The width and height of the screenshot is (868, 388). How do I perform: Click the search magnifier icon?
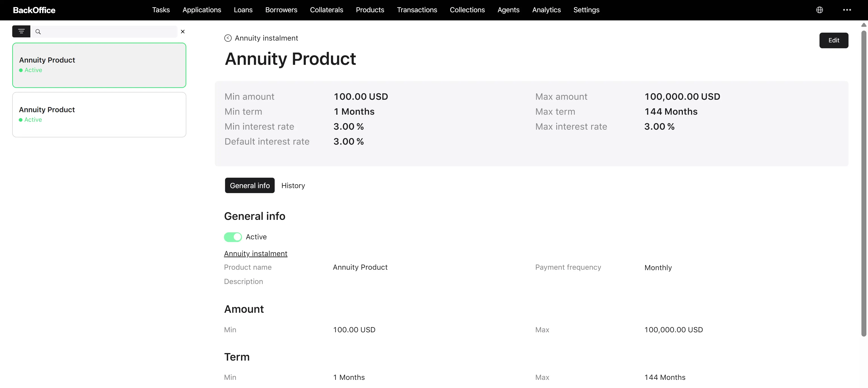click(38, 32)
